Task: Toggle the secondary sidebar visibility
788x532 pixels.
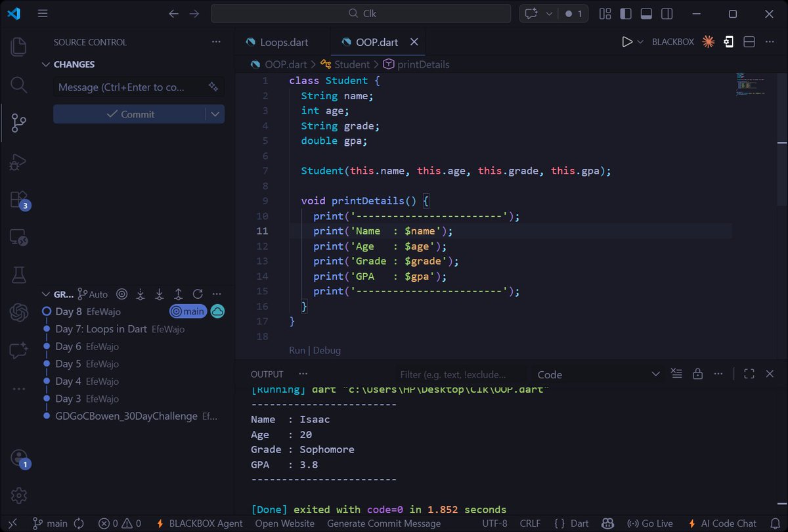Action: pos(667,13)
